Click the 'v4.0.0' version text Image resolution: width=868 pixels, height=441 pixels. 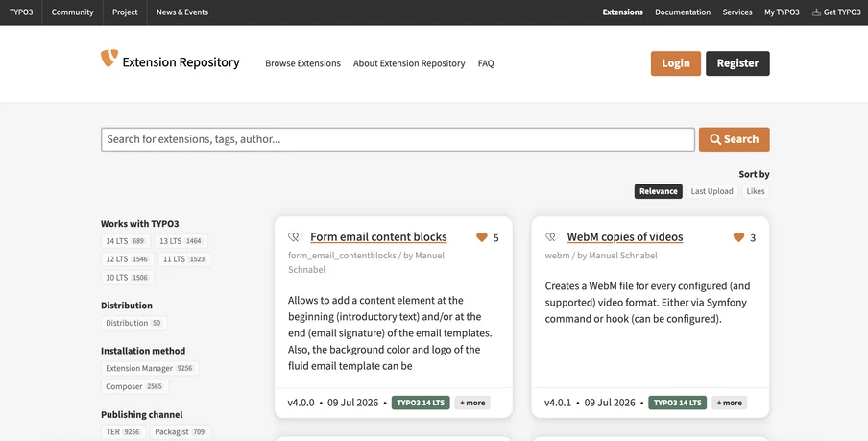[x=301, y=403]
